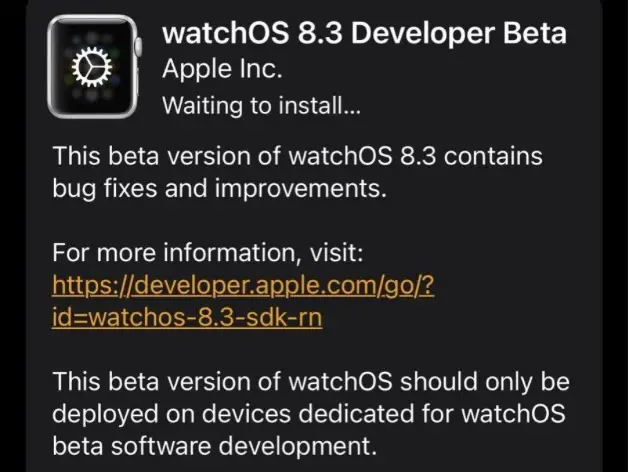Click the 8.3 version number in the title
Image resolution: width=628 pixels, height=472 pixels.
(320, 33)
